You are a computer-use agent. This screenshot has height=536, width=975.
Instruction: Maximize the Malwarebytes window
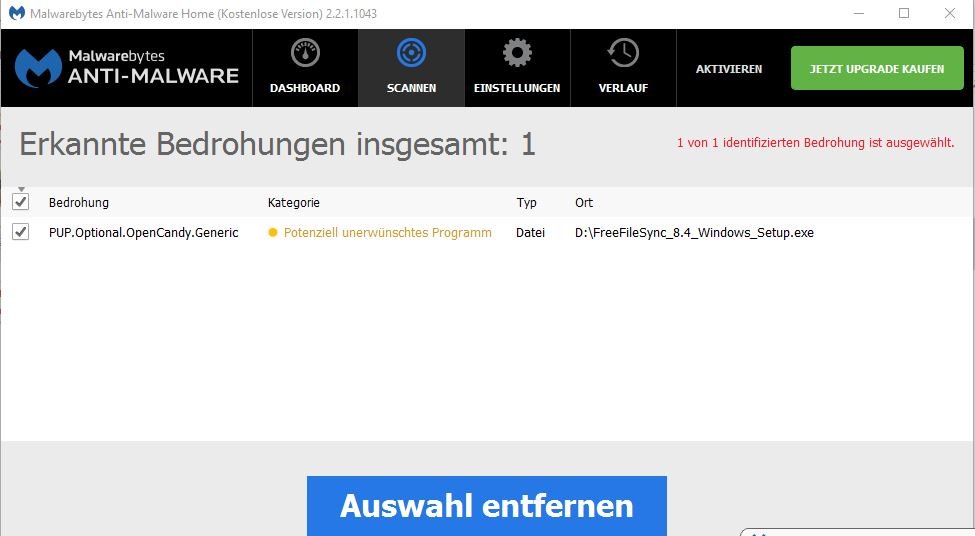tap(904, 13)
